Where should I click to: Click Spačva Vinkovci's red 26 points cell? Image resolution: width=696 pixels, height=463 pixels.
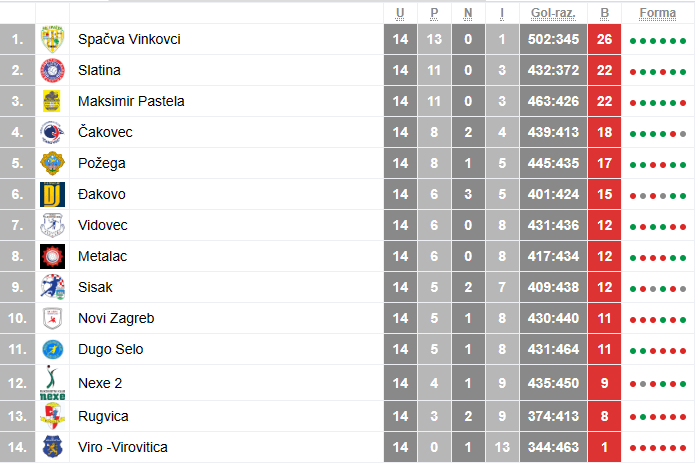[605, 39]
